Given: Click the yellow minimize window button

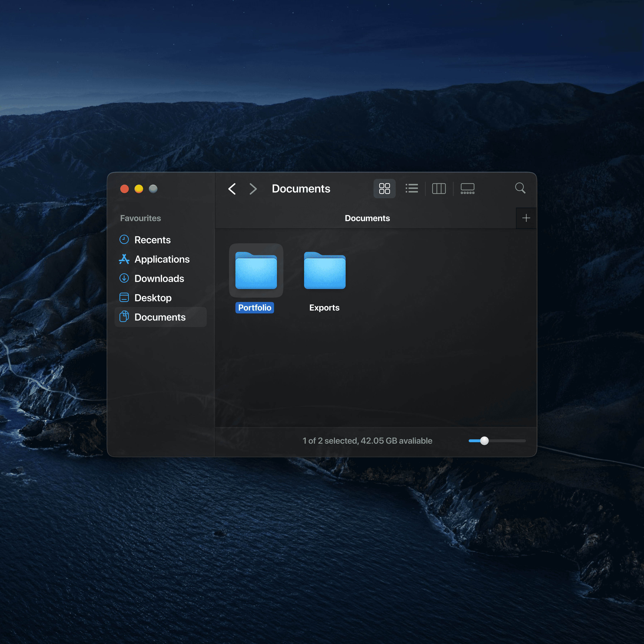Looking at the screenshot, I should (139, 189).
